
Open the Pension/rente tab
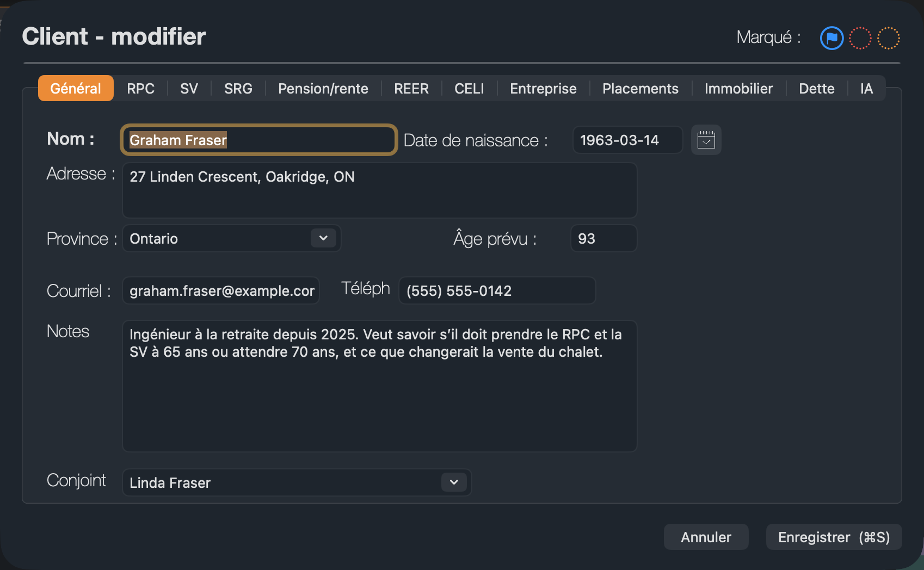point(323,88)
